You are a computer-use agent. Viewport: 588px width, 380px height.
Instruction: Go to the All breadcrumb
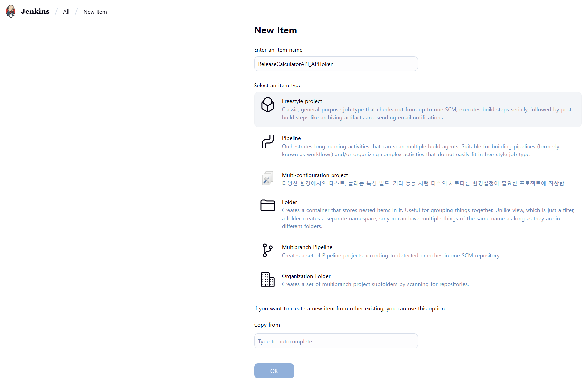pyautogui.click(x=66, y=12)
